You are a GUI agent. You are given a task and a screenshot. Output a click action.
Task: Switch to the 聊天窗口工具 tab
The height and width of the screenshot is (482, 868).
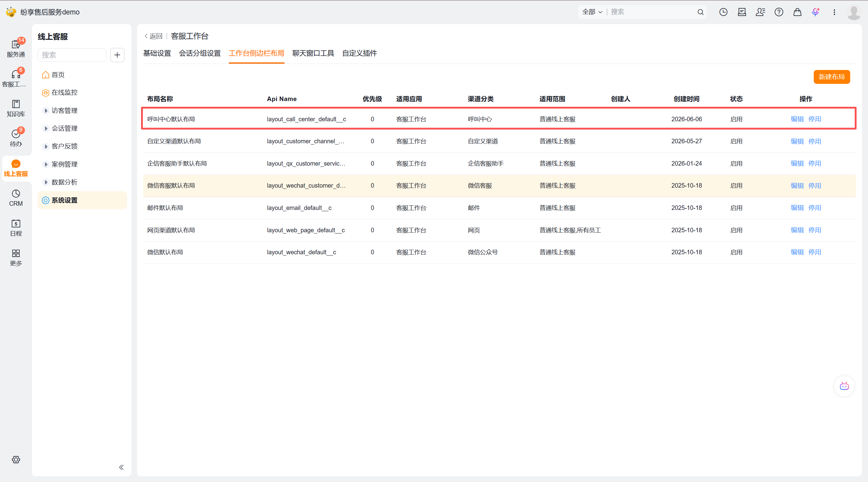[313, 53]
